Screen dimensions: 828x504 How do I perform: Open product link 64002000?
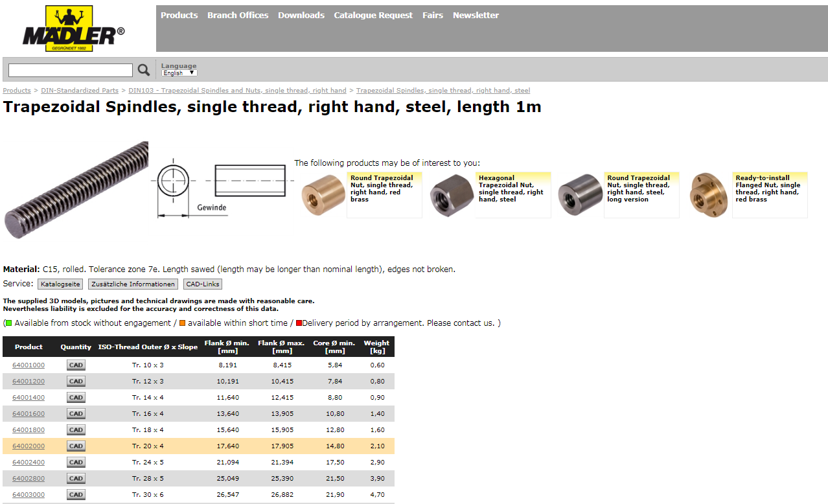click(29, 446)
